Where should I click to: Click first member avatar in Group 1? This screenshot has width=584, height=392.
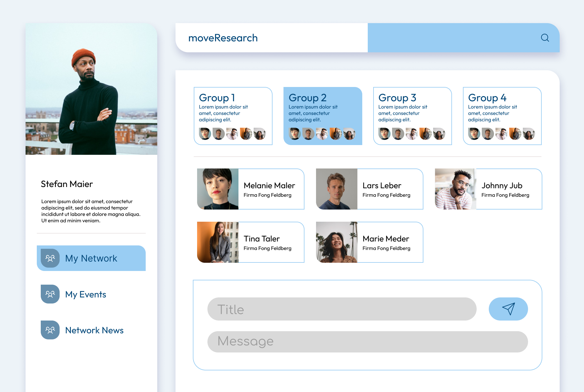[x=205, y=134]
